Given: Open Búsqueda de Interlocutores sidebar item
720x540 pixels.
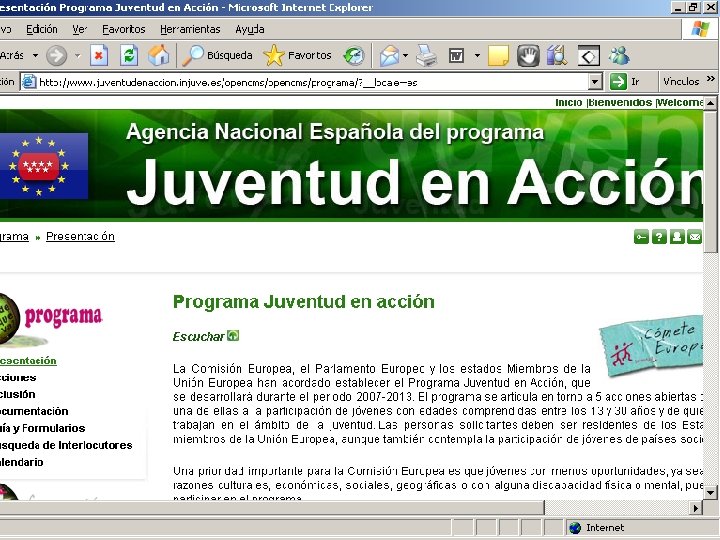Looking at the screenshot, I should [x=66, y=445].
